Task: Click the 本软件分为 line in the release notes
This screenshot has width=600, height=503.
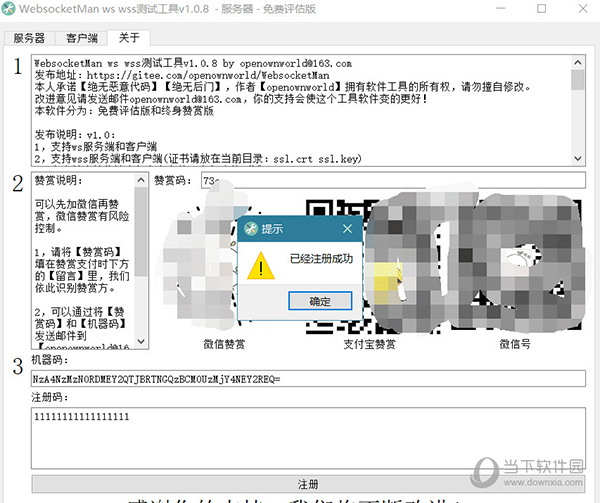Action: pyautogui.click(x=124, y=111)
